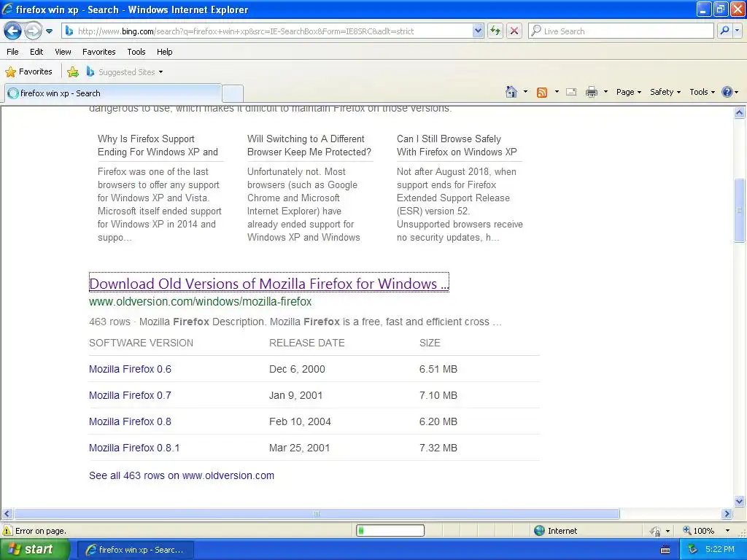This screenshot has width=747, height=560.
Task: Click the 100% zoom level button
Action: [x=698, y=531]
